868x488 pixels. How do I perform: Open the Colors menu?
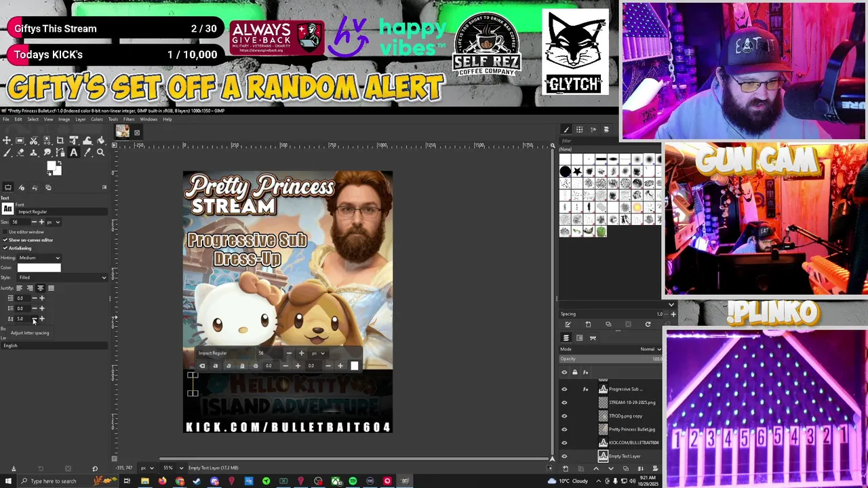(x=97, y=119)
